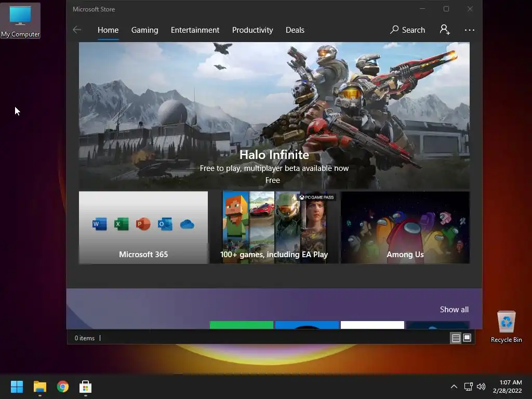This screenshot has width=532, height=399.
Task: Open the 100+ games including EA Play tile
Action: point(274,228)
